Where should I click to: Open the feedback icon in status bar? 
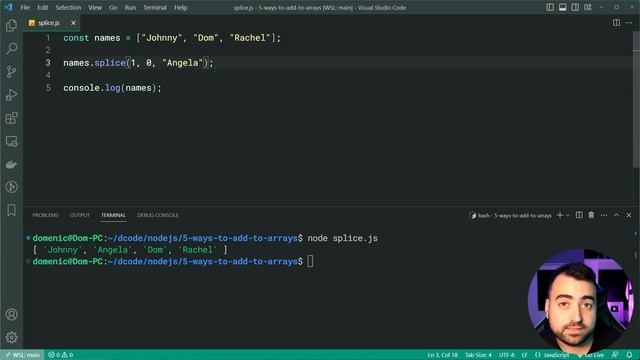click(615, 355)
